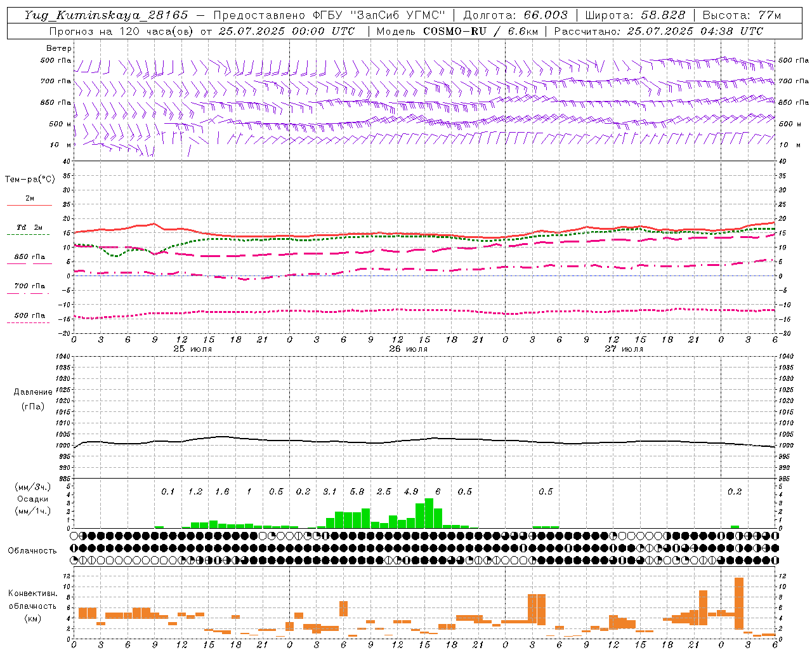Image resolution: width=812 pixels, height=650 pixels.
Task: Click the '10 м' wind level label on left
Action: click(61, 145)
